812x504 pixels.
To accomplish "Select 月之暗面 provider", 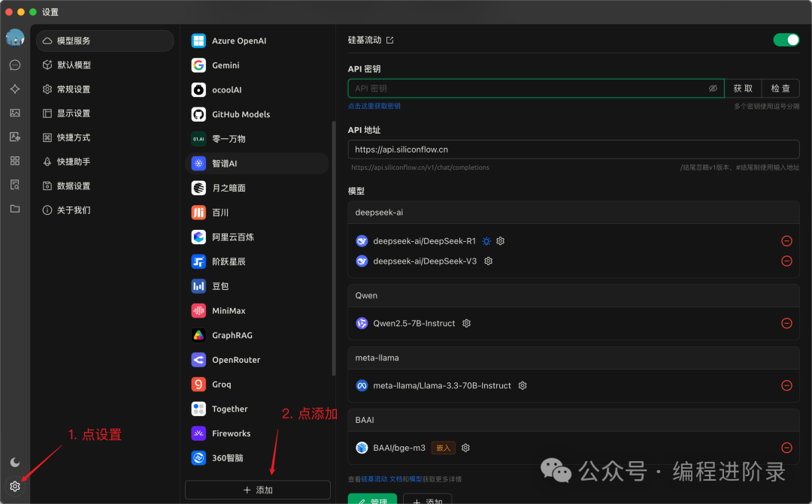I will tap(257, 188).
